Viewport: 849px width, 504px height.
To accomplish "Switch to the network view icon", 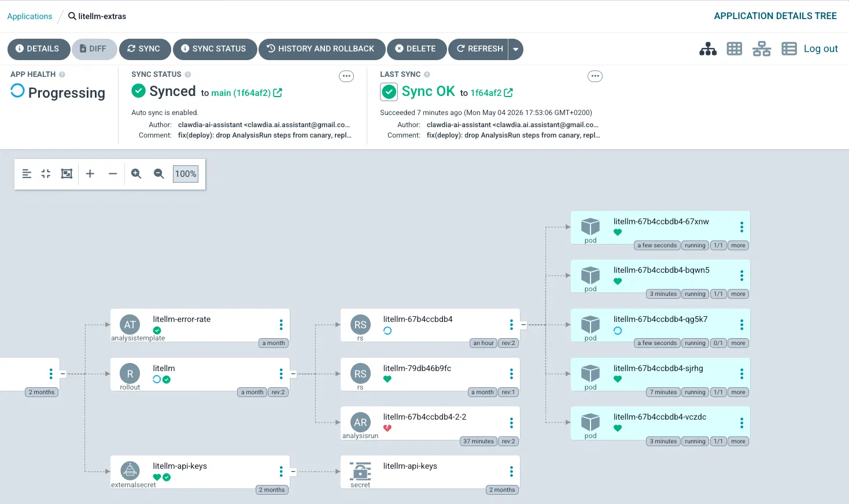I will point(762,49).
